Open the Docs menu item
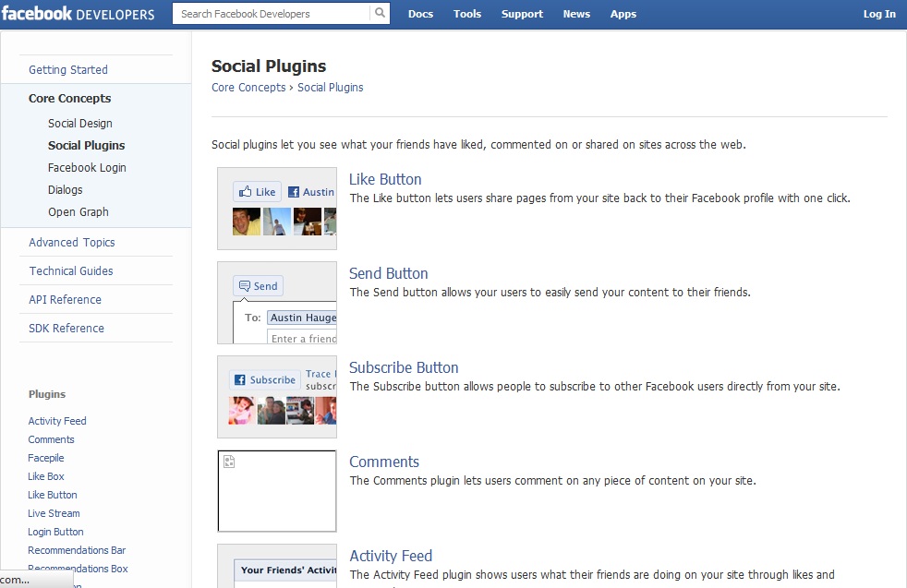 coord(420,14)
